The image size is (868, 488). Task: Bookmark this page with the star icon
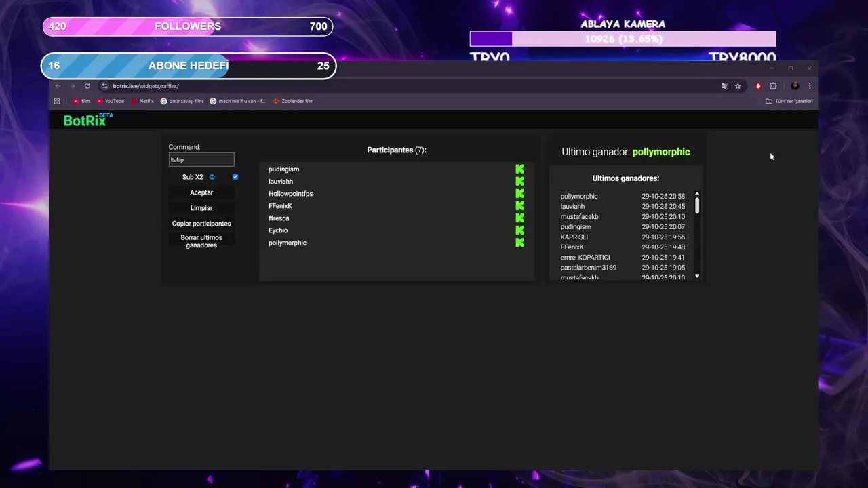pyautogui.click(x=738, y=86)
